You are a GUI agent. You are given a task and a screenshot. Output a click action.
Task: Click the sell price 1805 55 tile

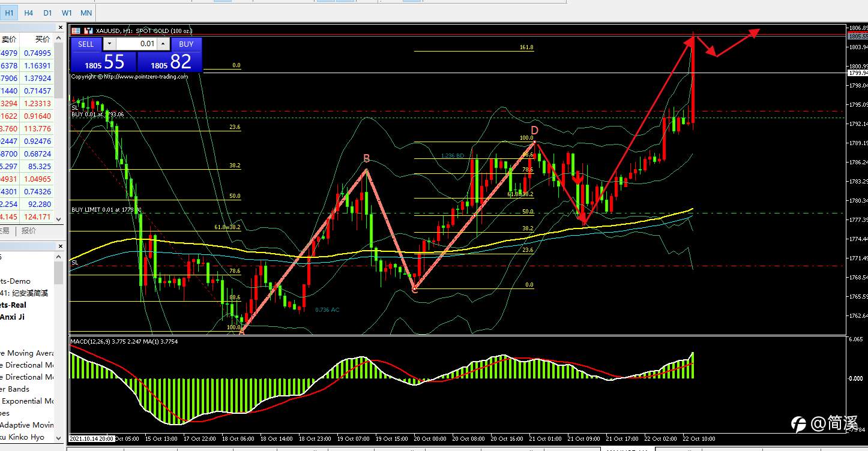104,62
